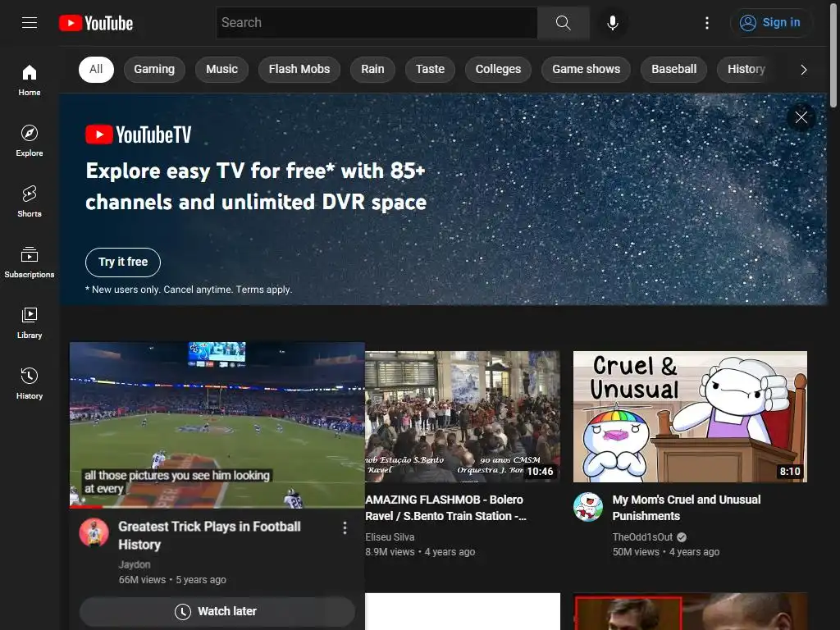This screenshot has width=840, height=630.
Task: Open the Bolero flashmob video thumbnail
Action: coord(463,416)
